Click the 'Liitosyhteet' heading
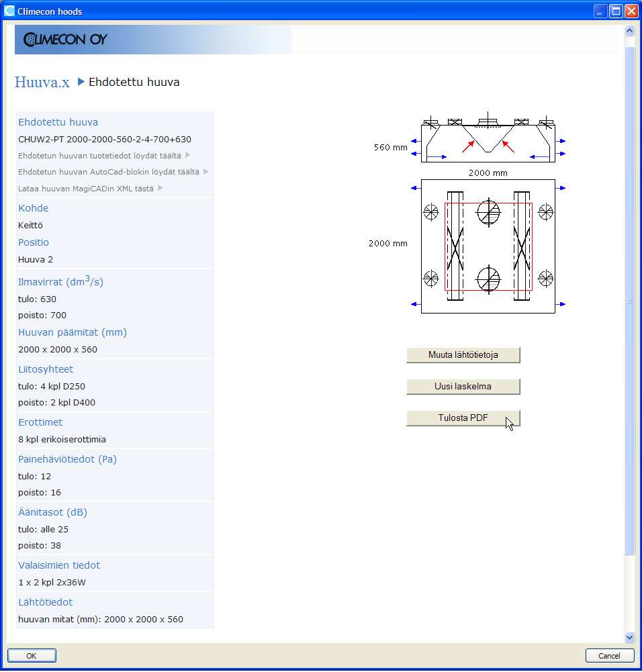Image resolution: width=642 pixels, height=672 pixels. click(46, 369)
